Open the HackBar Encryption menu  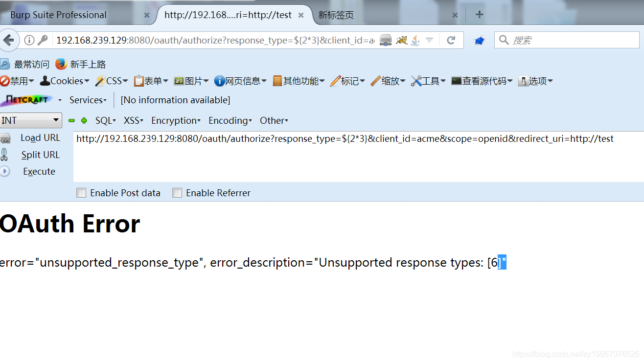[x=176, y=120]
